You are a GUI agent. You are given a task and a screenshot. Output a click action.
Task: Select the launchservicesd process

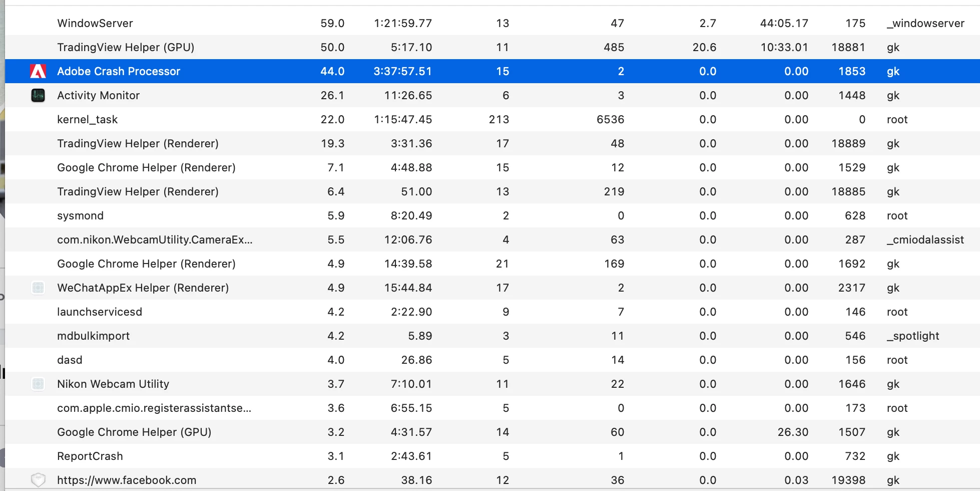493,312
